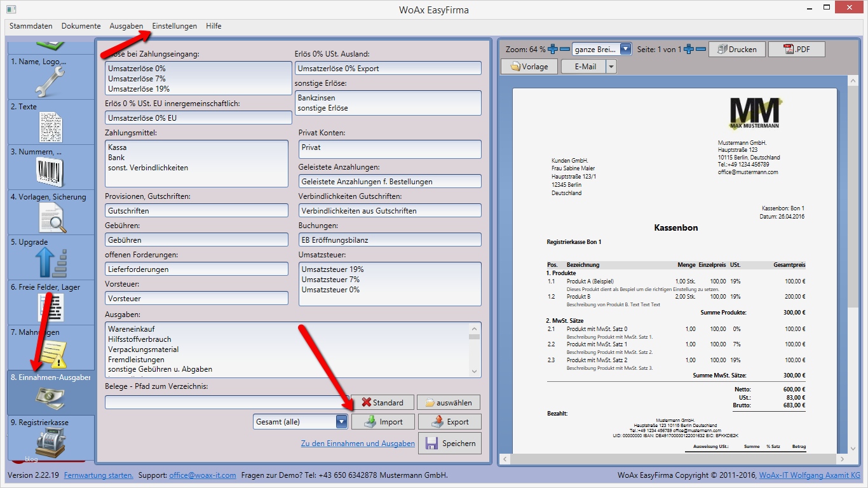The height and width of the screenshot is (488, 868).
Task: Export the preview as .PDF
Action: pos(796,50)
